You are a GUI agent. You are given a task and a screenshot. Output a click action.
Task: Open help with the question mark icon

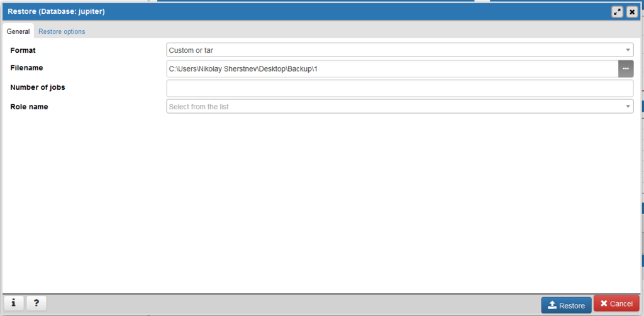[x=36, y=303]
